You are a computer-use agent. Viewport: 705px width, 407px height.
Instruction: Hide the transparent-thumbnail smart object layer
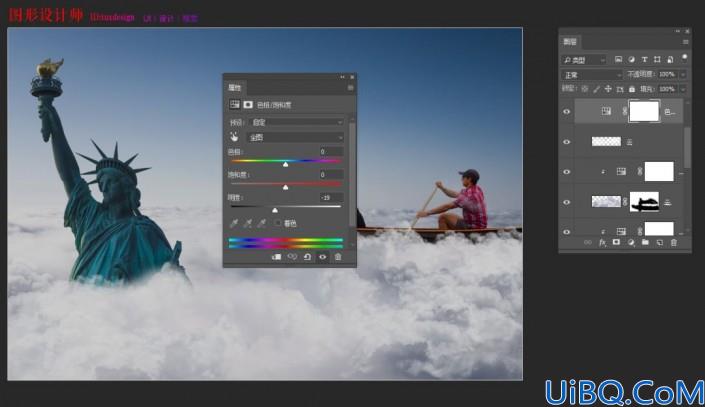pyautogui.click(x=567, y=142)
